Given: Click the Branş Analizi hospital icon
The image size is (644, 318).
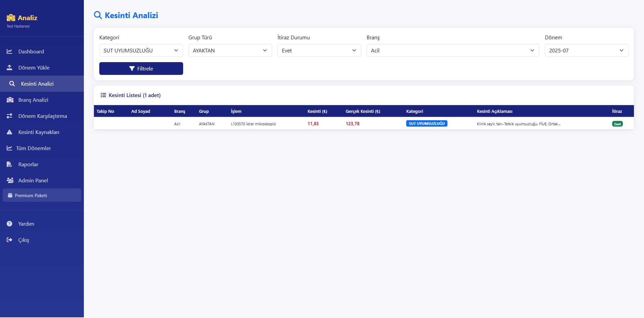Looking at the screenshot, I should [10, 100].
